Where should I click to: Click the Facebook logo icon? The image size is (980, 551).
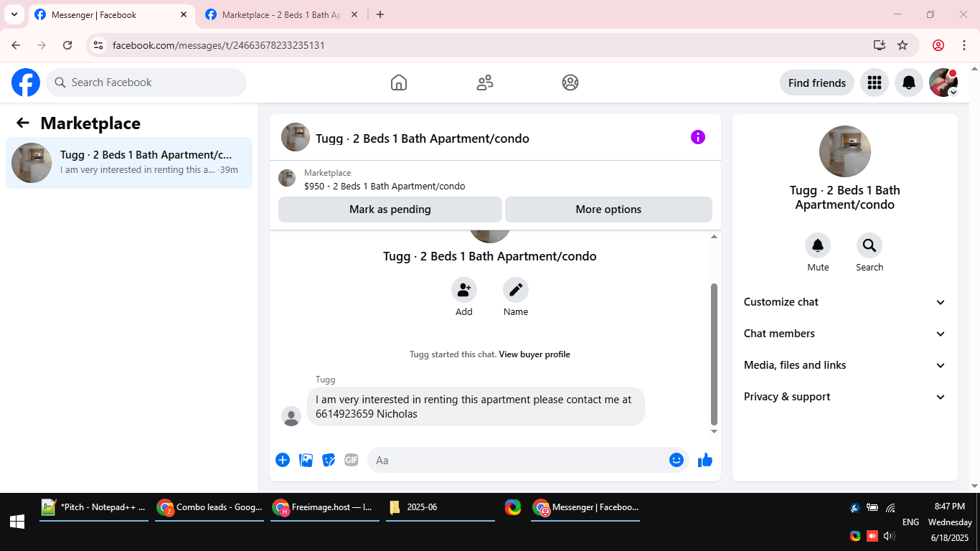coord(26,83)
